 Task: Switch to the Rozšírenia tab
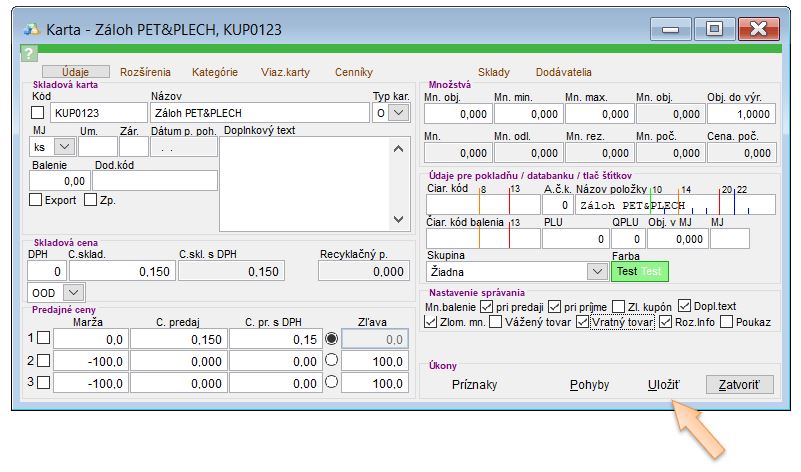point(145,72)
